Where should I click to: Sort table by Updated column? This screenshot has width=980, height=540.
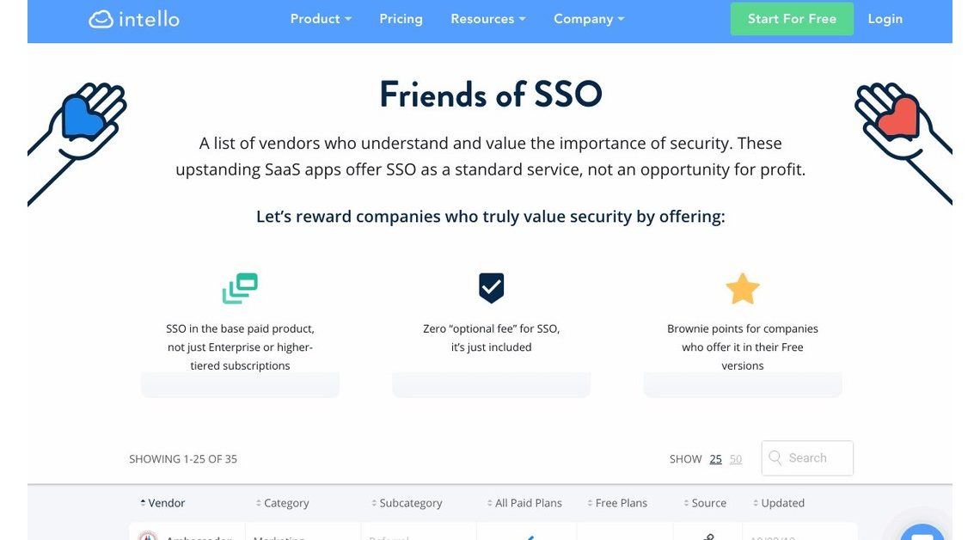[779, 503]
